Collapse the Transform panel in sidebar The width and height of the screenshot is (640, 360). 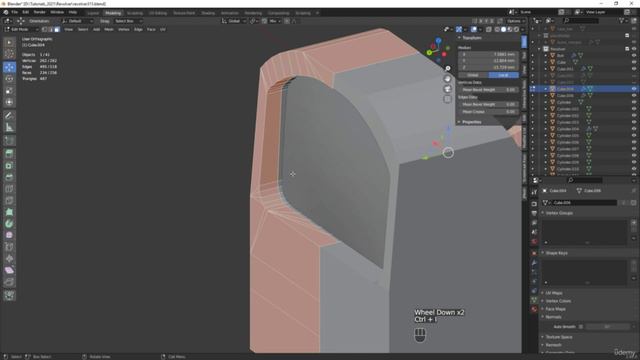(x=471, y=38)
